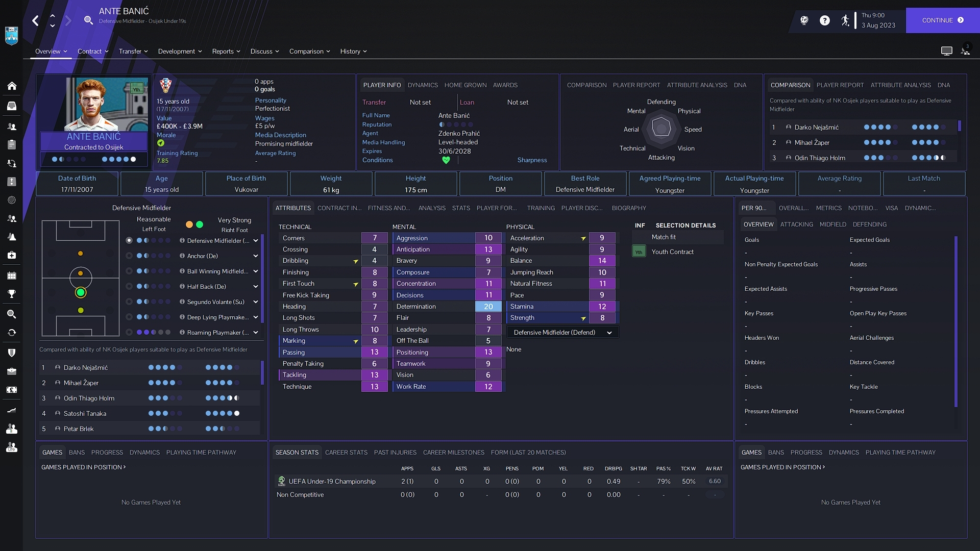Click the football world icon in top bar

coord(804,20)
